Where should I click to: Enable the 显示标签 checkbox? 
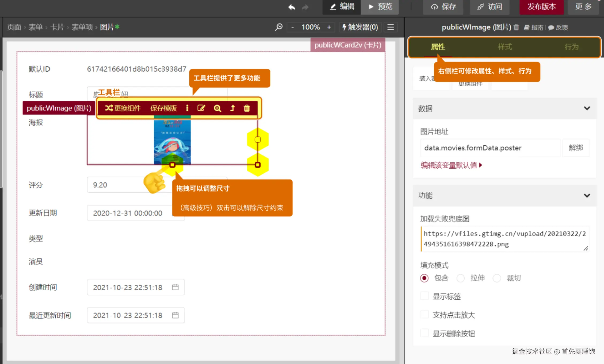(424, 296)
